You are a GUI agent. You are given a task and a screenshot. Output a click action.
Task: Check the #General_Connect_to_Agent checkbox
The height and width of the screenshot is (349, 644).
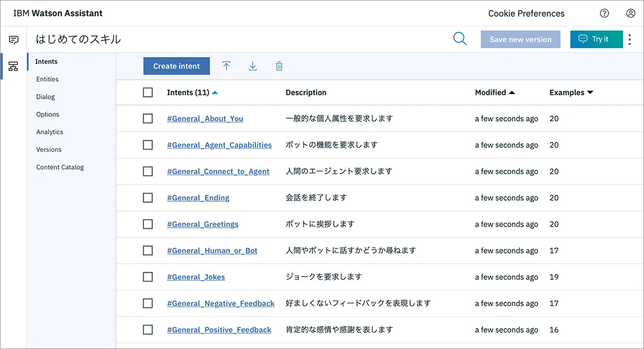[x=148, y=171]
